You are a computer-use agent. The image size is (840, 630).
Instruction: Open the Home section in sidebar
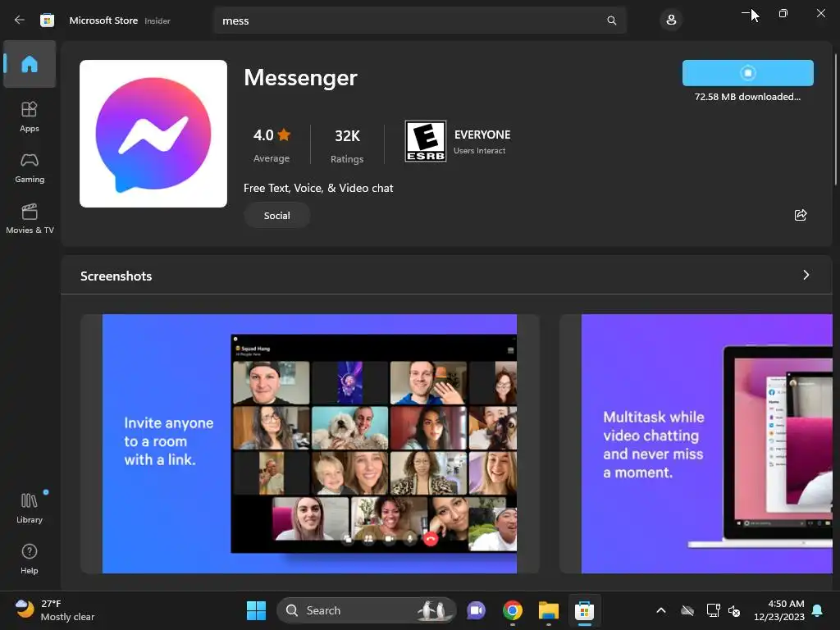point(30,64)
